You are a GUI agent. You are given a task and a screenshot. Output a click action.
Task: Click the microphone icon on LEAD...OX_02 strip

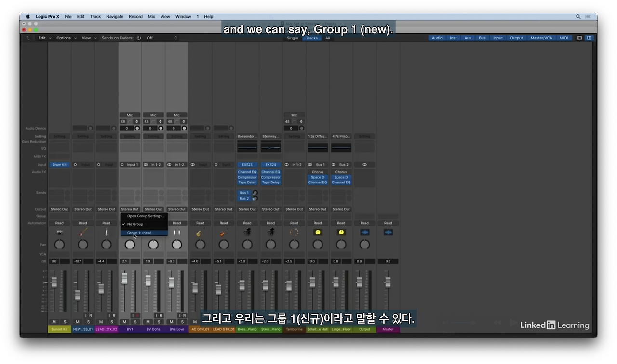pyautogui.click(x=107, y=233)
